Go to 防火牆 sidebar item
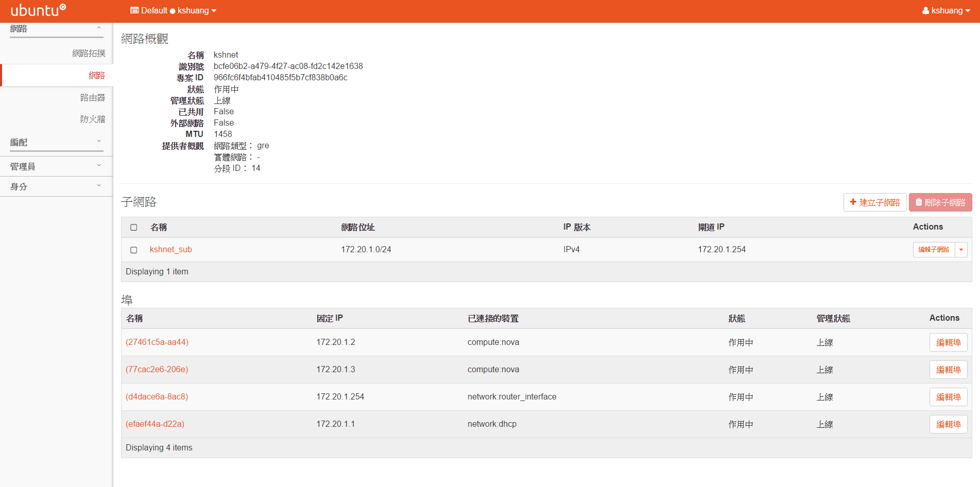The height and width of the screenshot is (487, 980). (92, 119)
